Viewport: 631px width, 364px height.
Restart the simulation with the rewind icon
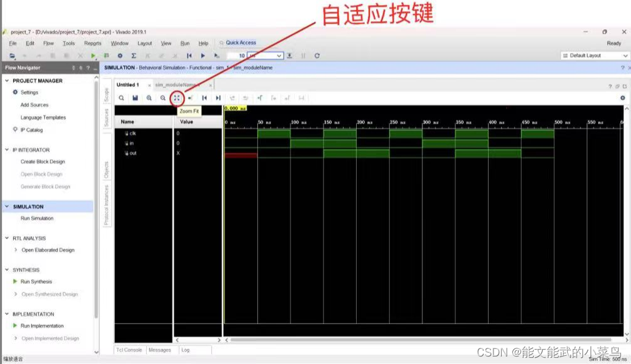click(x=189, y=56)
